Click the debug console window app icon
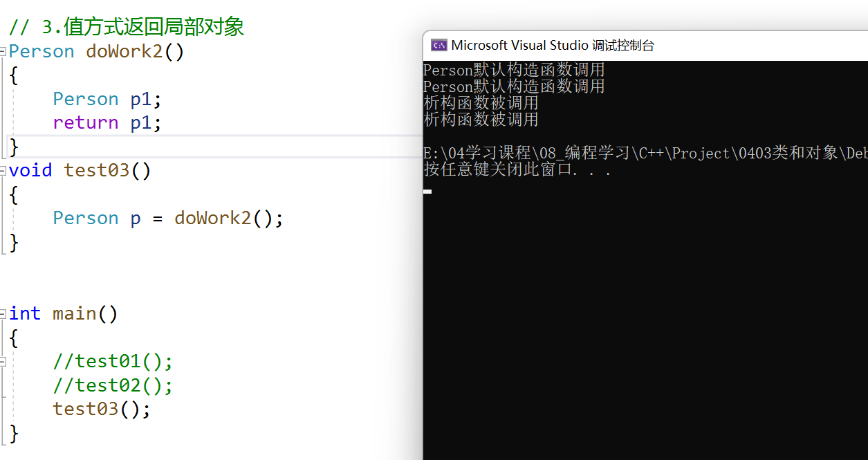This screenshot has width=868, height=460. [438, 46]
